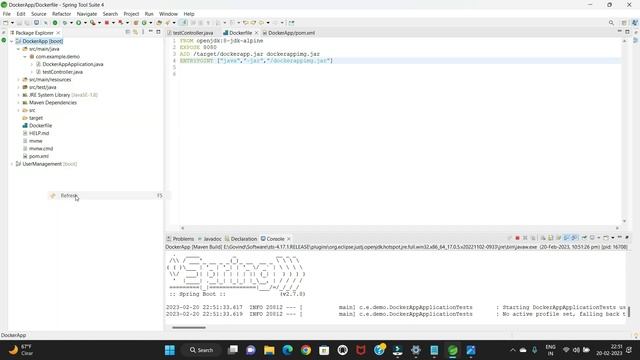Click the red Stop toolbar icon
Screen dimensions: 640x360
(107, 23)
